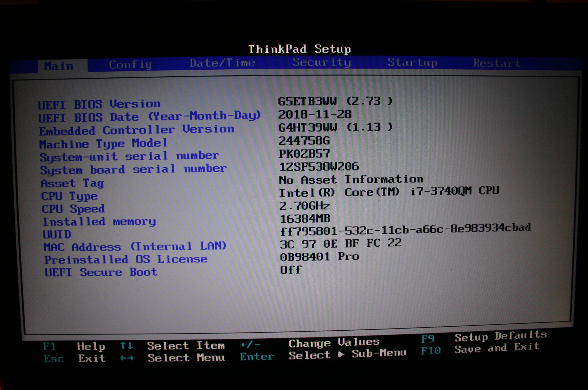
Task: Select the Asset Tag label
Action: click(72, 183)
